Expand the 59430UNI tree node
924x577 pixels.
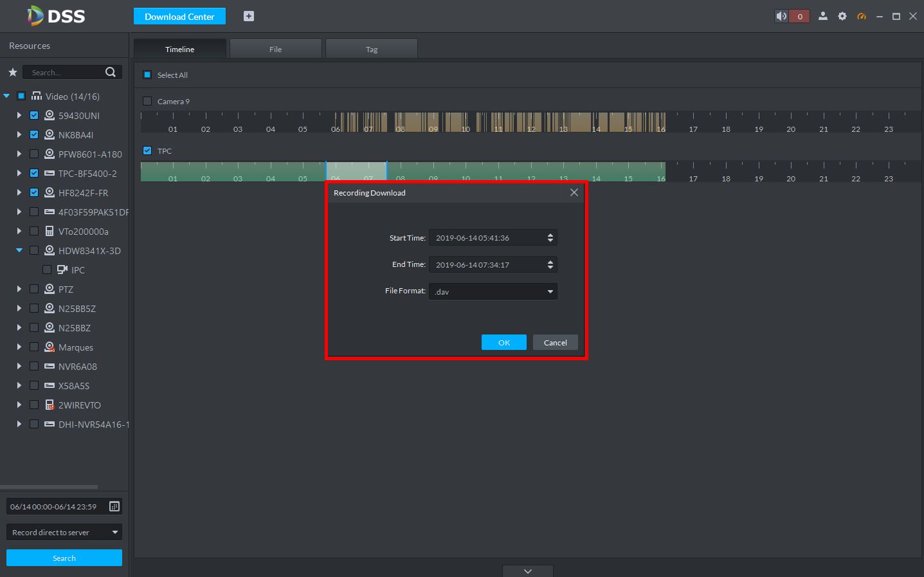pos(19,115)
